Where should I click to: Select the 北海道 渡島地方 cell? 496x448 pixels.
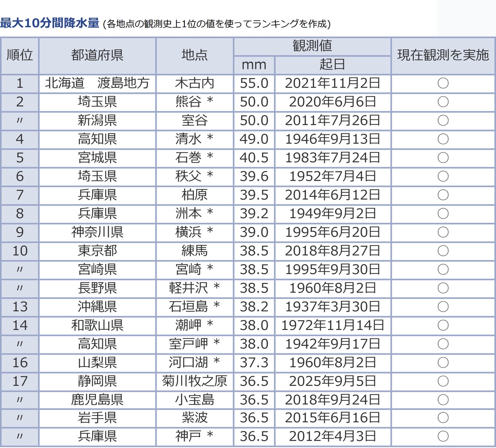[97, 83]
